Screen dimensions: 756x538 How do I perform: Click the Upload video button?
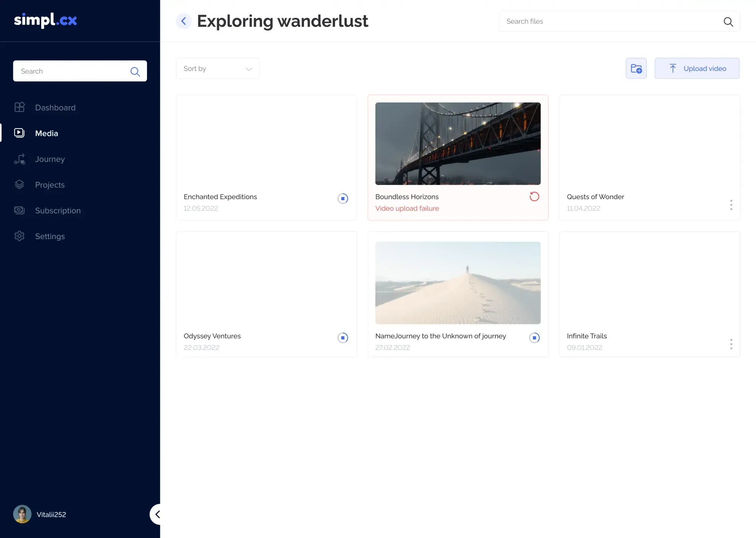(697, 68)
